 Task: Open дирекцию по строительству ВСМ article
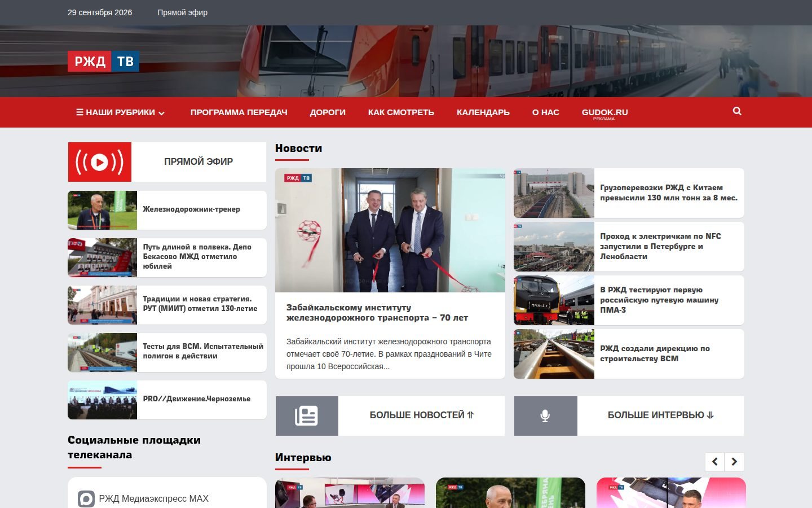pyautogui.click(x=655, y=354)
